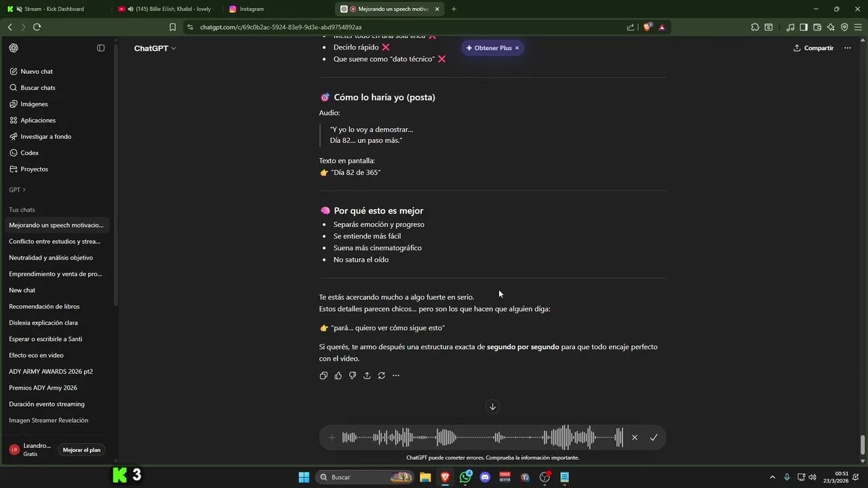
Task: Expand the GPT section chevron
Action: (24, 190)
